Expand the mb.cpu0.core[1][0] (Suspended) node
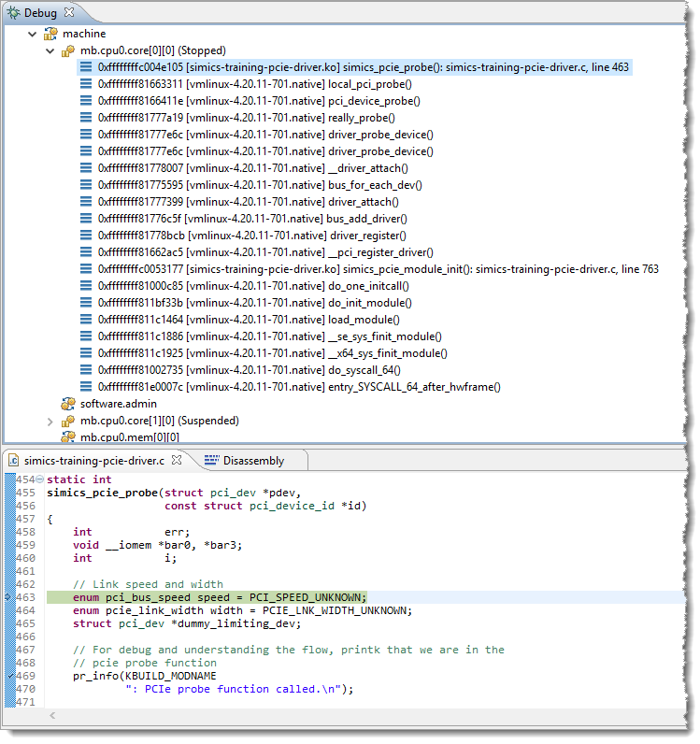The image size is (700, 744). pyautogui.click(x=50, y=422)
